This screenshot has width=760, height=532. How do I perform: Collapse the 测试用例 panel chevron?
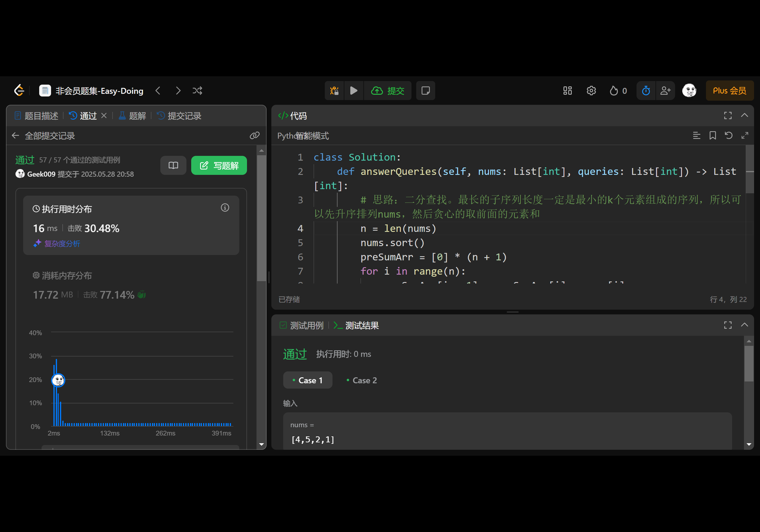coord(745,325)
